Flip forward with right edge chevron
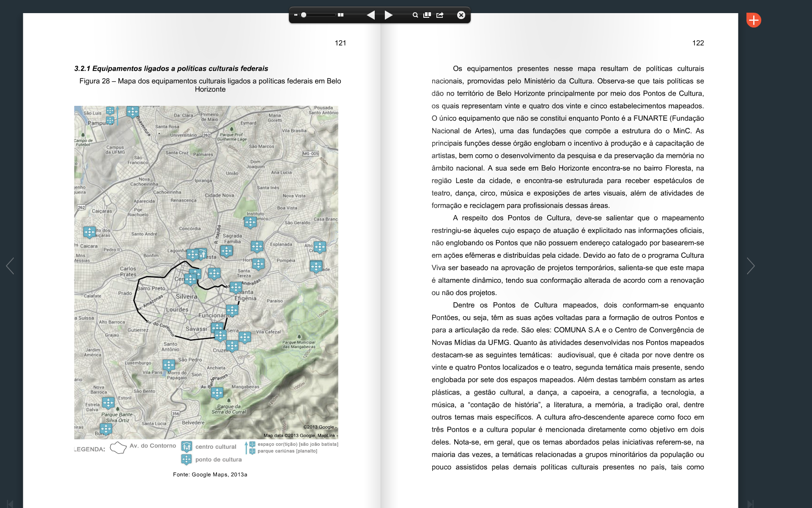 pyautogui.click(x=751, y=266)
